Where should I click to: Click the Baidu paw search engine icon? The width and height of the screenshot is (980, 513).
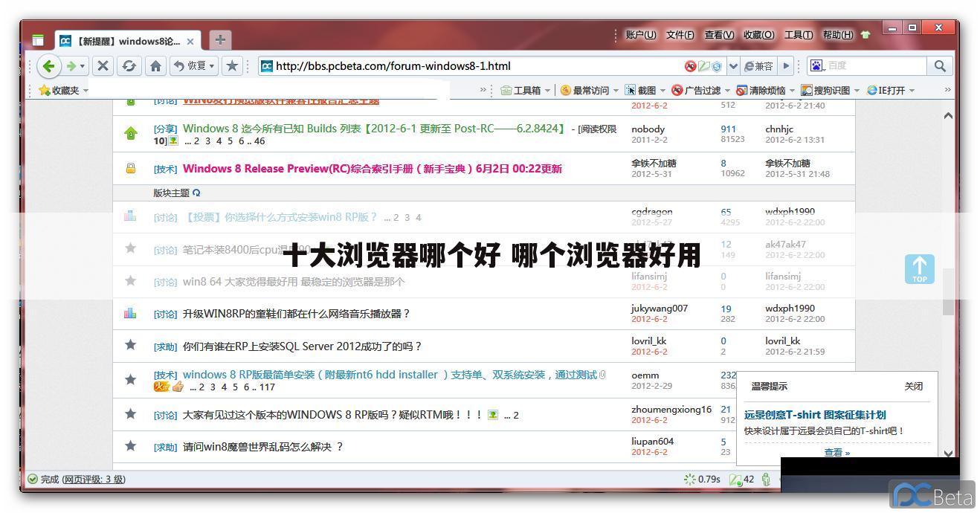click(816, 65)
